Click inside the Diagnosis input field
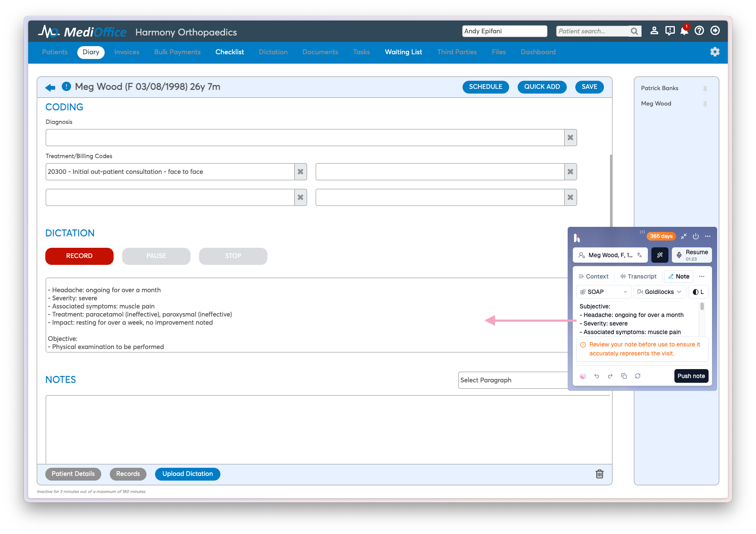Viewport: 756px width, 534px height. [x=305, y=138]
